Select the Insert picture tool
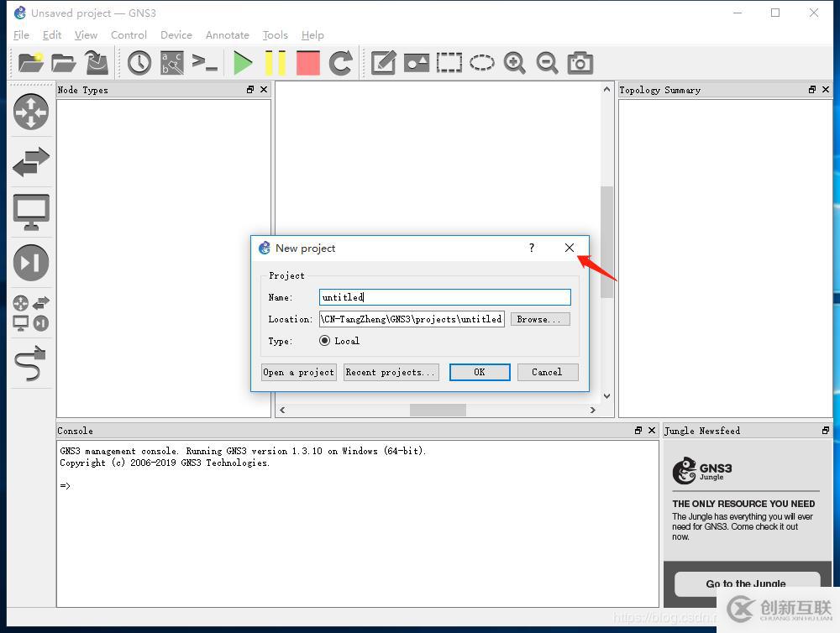Screen dimensions: 840x633 click(x=417, y=63)
